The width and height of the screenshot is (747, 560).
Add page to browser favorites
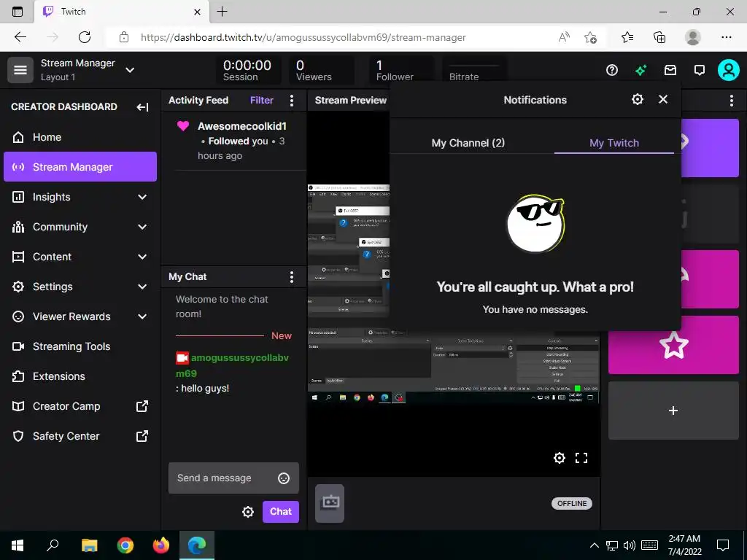point(590,37)
